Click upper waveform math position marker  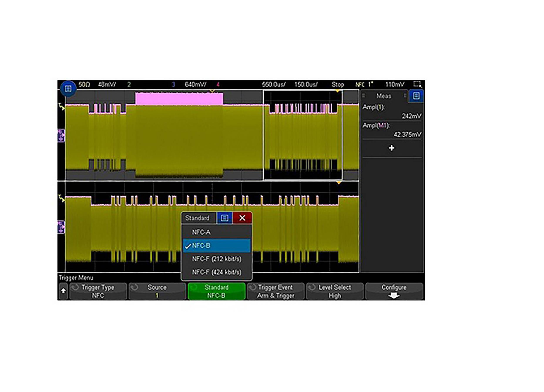[x=61, y=136]
